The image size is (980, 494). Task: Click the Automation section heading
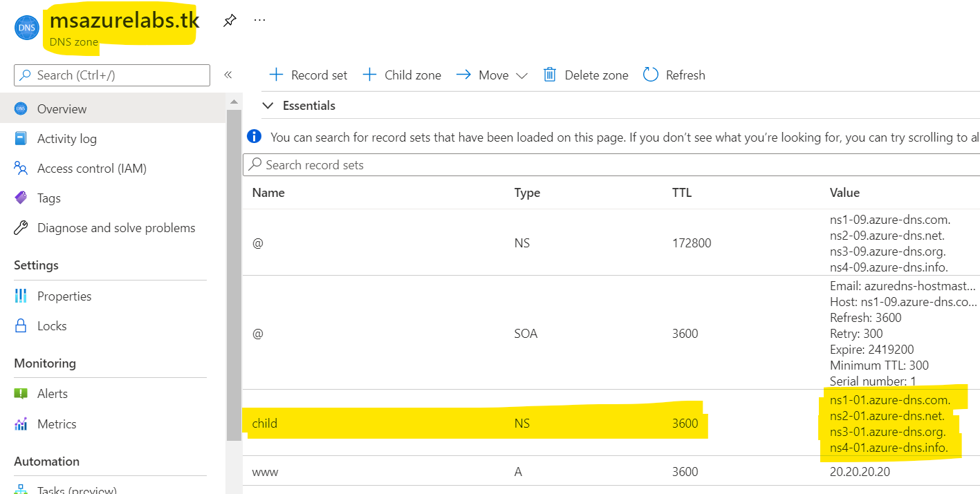[46, 462]
